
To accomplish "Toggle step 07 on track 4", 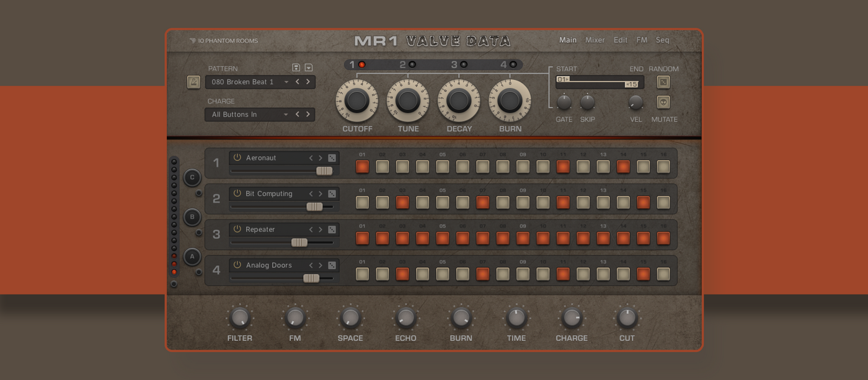I will [482, 274].
